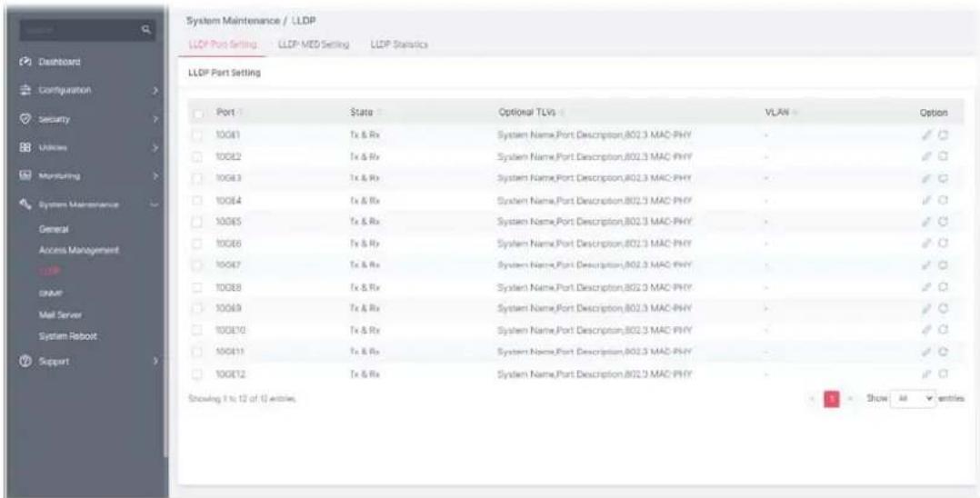Open Access Management in sidebar
The width and height of the screenshot is (980, 498).
pos(78,250)
